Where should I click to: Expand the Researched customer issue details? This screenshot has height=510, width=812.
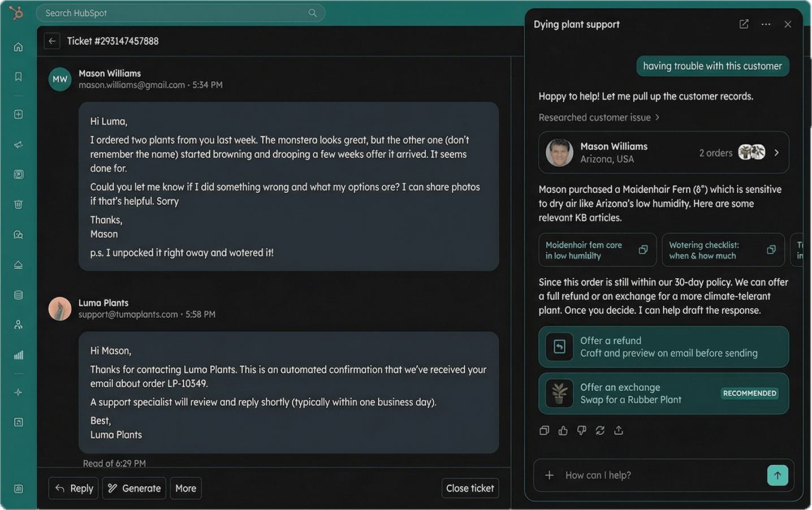coord(599,117)
